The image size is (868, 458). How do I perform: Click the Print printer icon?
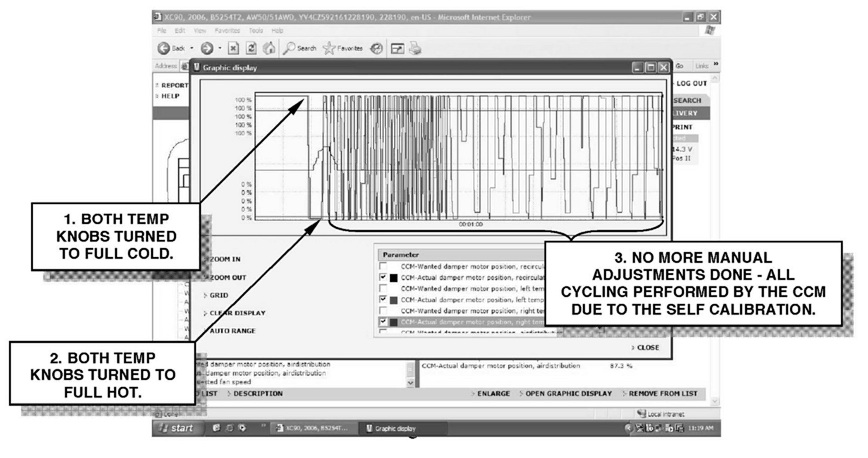pyautogui.click(x=415, y=48)
